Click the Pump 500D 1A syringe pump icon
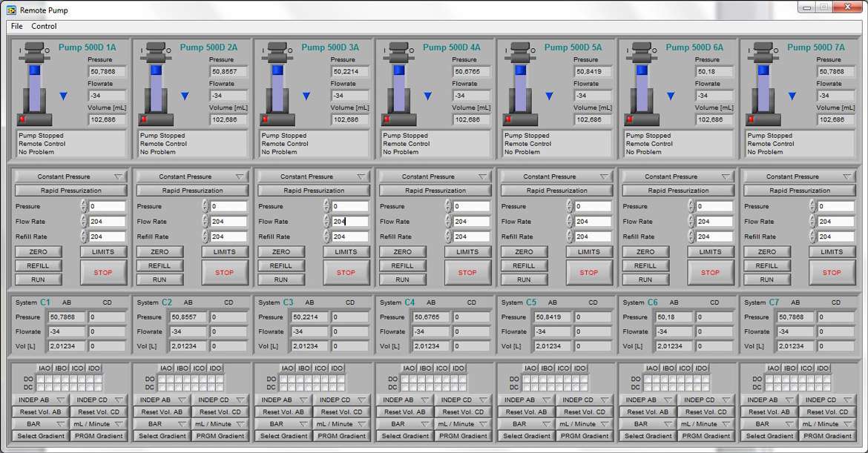The width and height of the screenshot is (868, 453). click(34, 84)
